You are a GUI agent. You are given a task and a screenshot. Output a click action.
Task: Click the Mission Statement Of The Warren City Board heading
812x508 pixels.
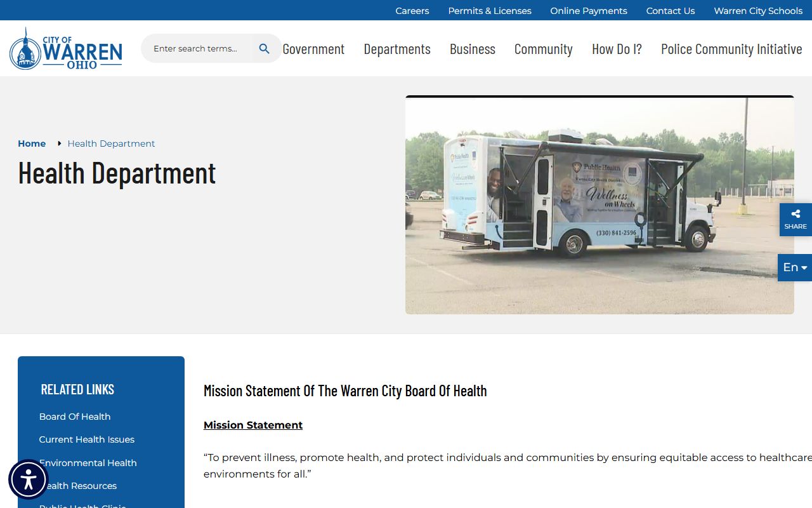coord(345,391)
